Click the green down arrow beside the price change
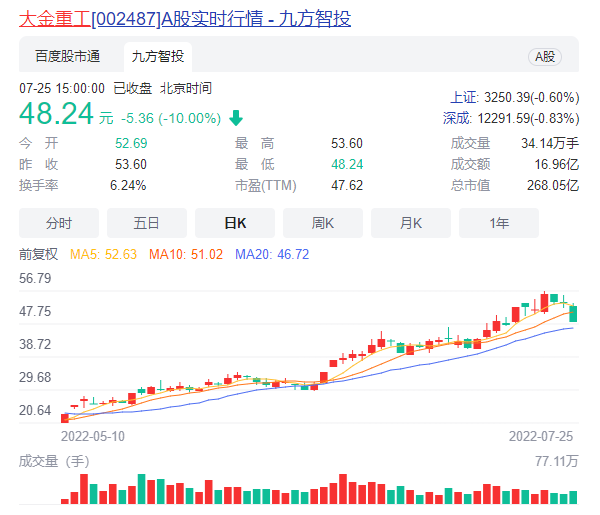600x515 pixels. pyautogui.click(x=236, y=118)
